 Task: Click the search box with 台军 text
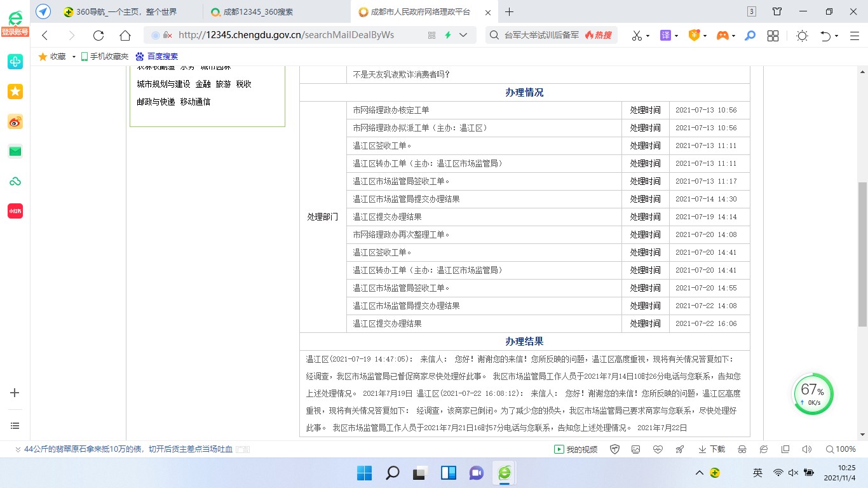pyautogui.click(x=540, y=36)
